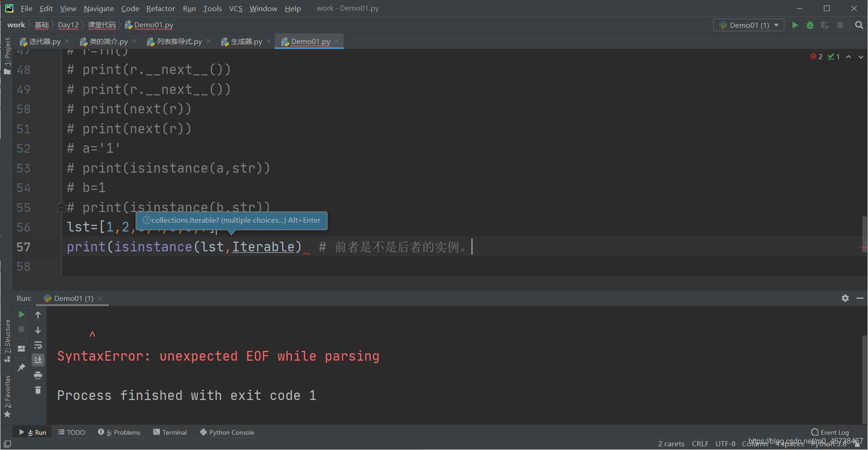Toggle the Structure tool window
Image resolution: width=868 pixels, height=450 pixels.
pyautogui.click(x=7, y=340)
